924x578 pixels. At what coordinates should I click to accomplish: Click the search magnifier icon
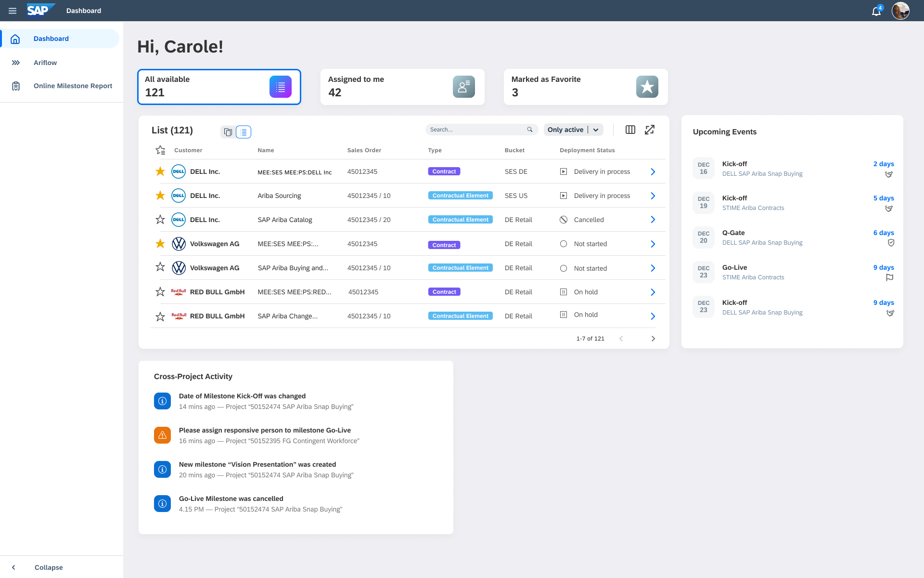click(530, 130)
